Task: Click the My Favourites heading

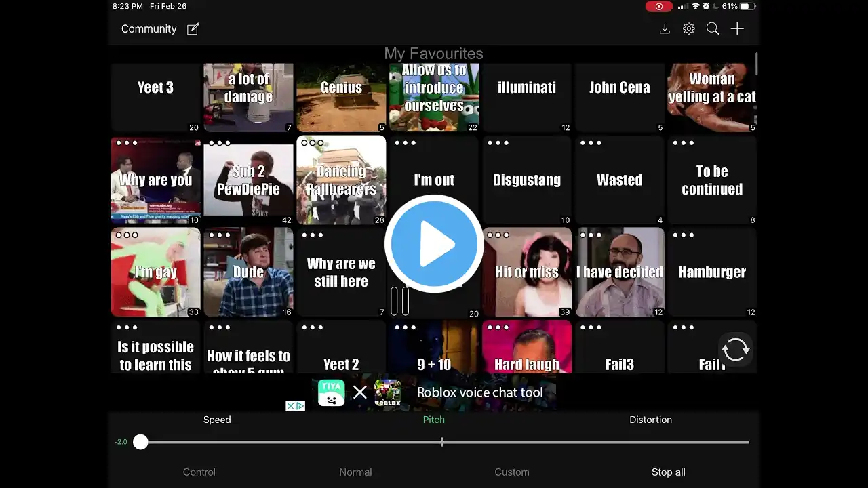Action: tap(434, 54)
